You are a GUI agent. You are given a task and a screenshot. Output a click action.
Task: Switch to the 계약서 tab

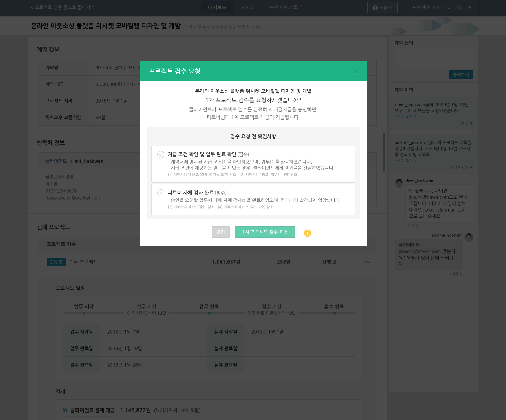248,7
